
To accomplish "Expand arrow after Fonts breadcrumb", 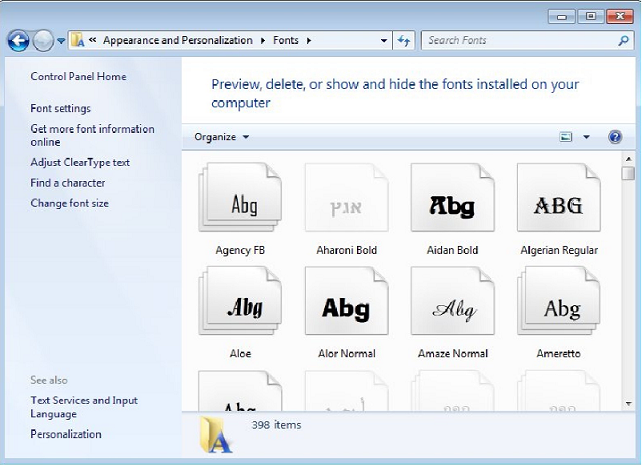I will coord(309,40).
